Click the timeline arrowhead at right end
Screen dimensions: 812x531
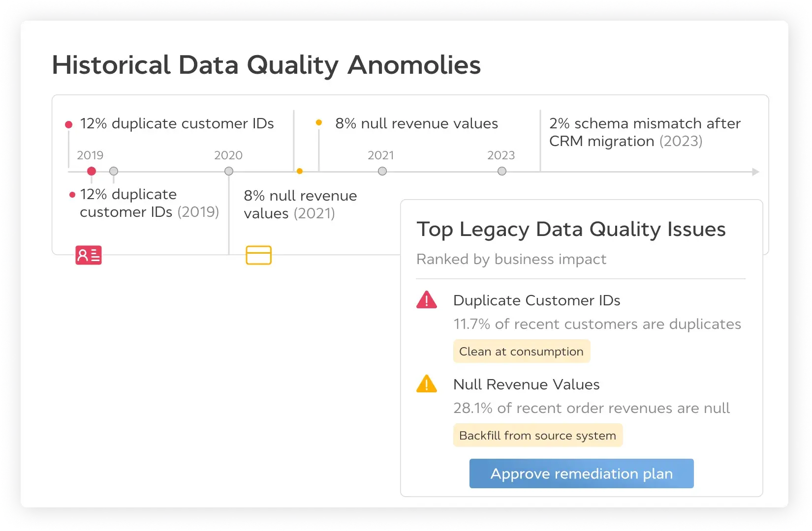(755, 172)
